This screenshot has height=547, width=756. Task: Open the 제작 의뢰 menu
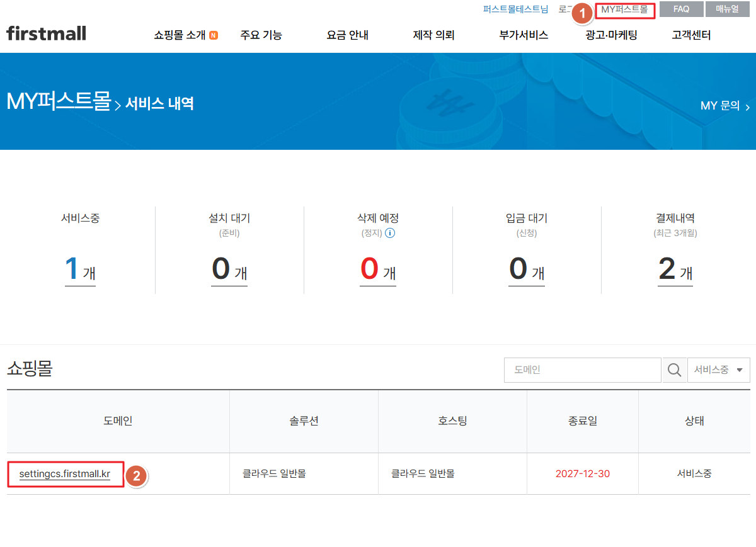click(433, 35)
